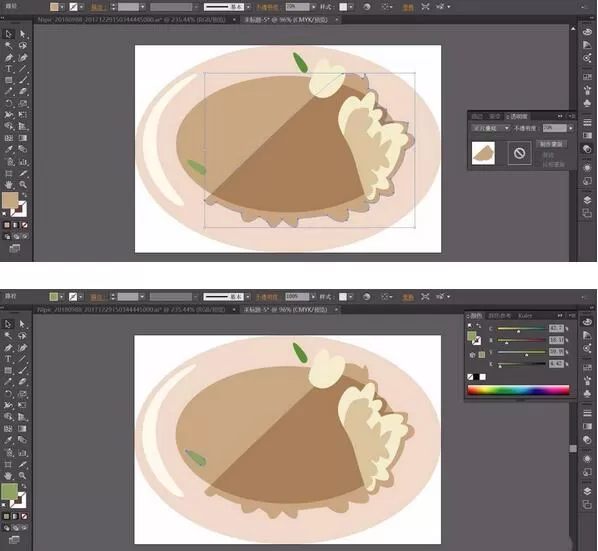598x551 pixels.
Task: Open brush definition dropdown in lower control bar
Action: point(248,297)
